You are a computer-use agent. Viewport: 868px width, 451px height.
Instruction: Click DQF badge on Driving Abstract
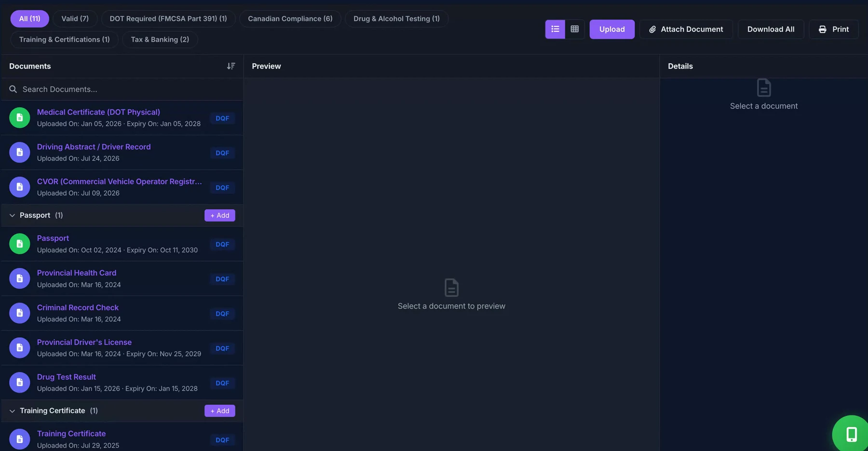[x=222, y=153]
